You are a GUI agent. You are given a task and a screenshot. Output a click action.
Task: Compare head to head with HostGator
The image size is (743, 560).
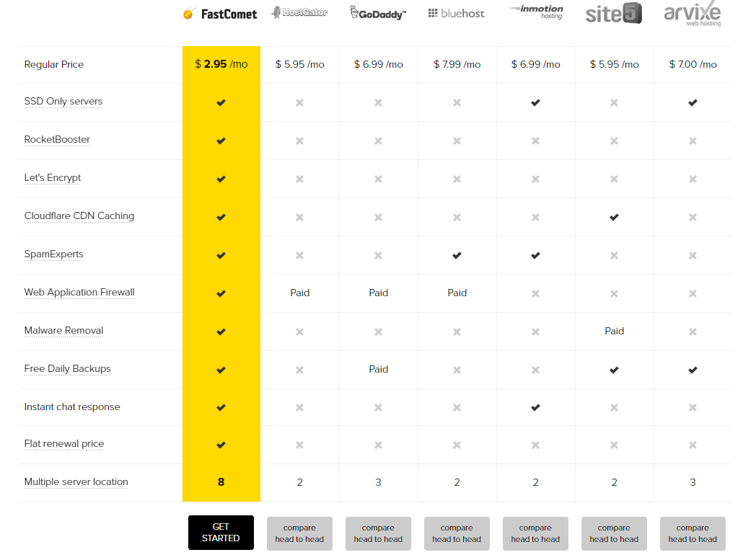point(299,533)
